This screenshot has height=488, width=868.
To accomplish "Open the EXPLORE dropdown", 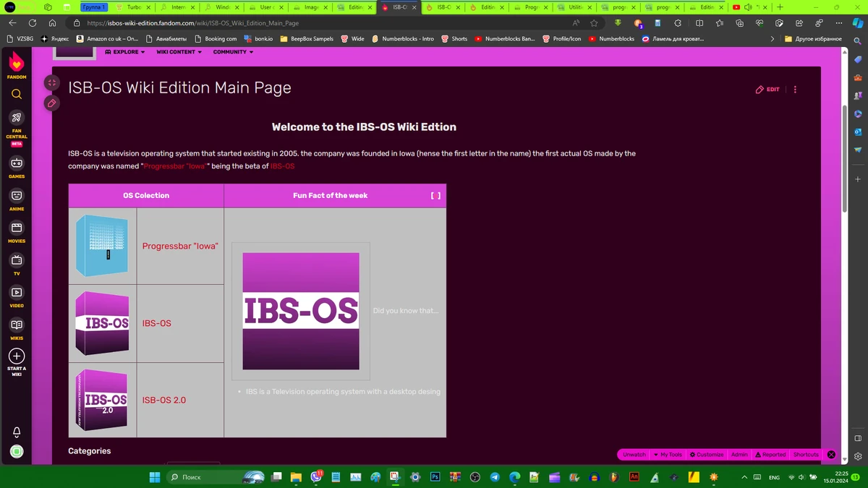I will pos(124,51).
